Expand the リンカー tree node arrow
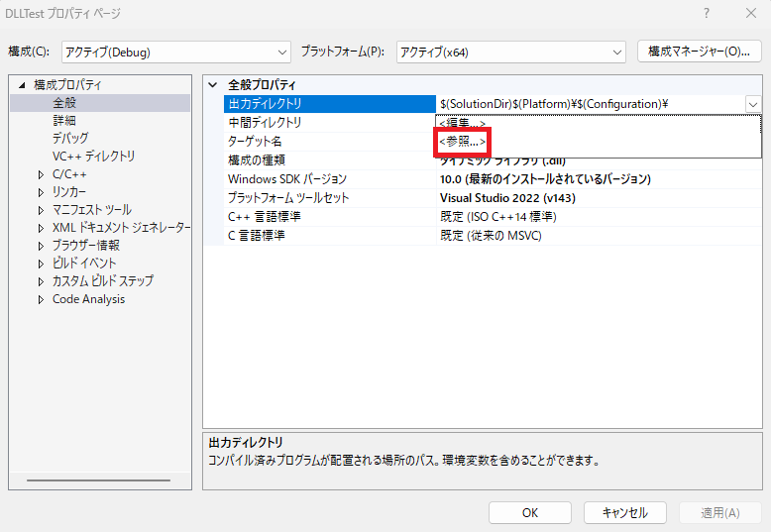This screenshot has height=532, width=771. (41, 192)
